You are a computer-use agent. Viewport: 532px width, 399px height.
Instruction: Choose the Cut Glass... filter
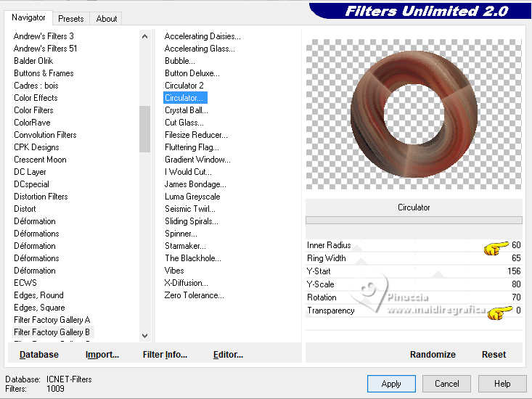184,123
